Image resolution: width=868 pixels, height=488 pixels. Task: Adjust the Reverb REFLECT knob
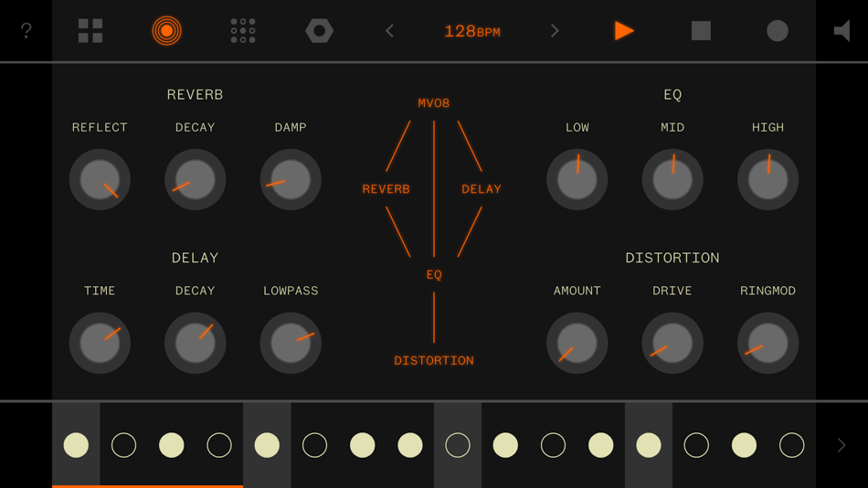[100, 179]
